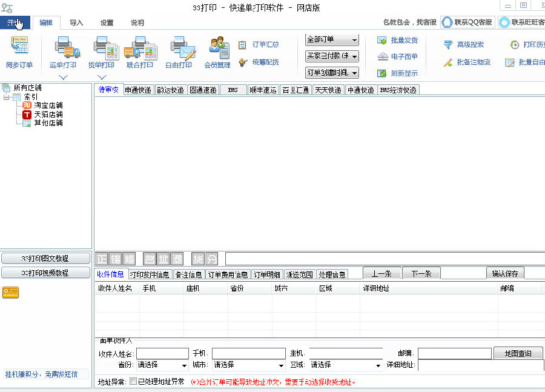Launch 自由打印 free print tool

pyautogui.click(x=179, y=48)
